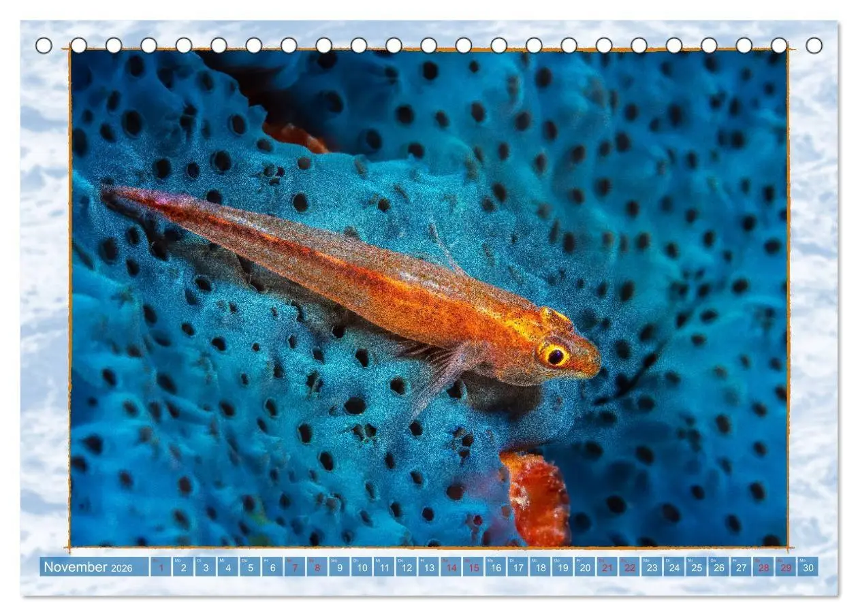
Task: Select day 20 in the calendar strip
Action: [x=585, y=567]
